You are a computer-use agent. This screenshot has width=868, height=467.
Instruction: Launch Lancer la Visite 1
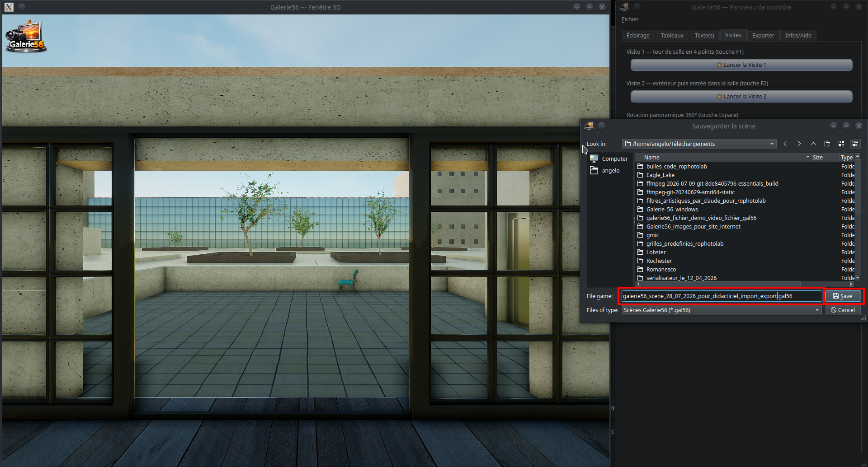(741, 65)
